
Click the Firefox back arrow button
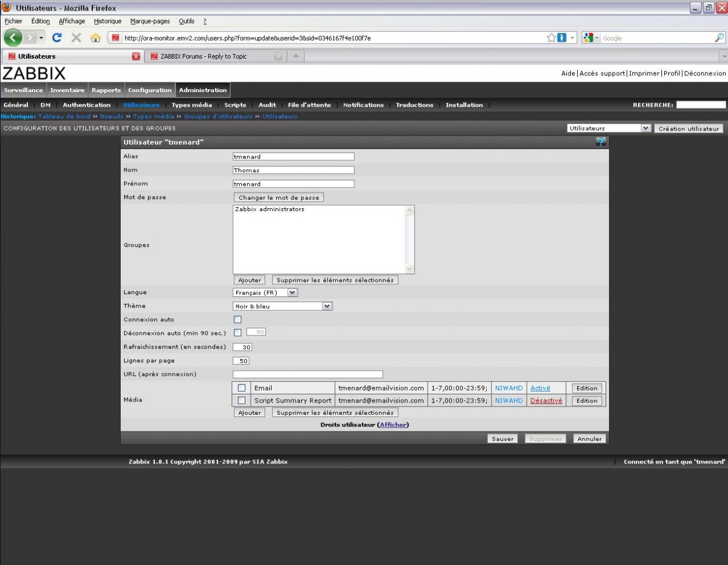click(x=14, y=38)
